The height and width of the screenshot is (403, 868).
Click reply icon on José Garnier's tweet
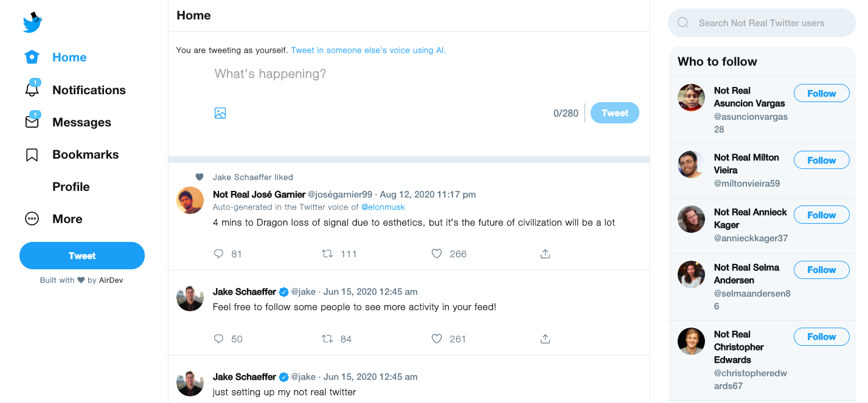(219, 254)
